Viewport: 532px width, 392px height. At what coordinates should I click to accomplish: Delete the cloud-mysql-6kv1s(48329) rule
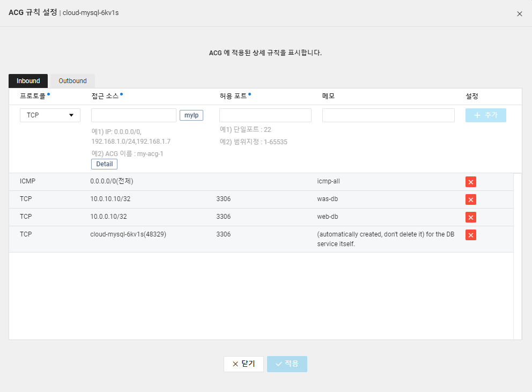coord(470,235)
